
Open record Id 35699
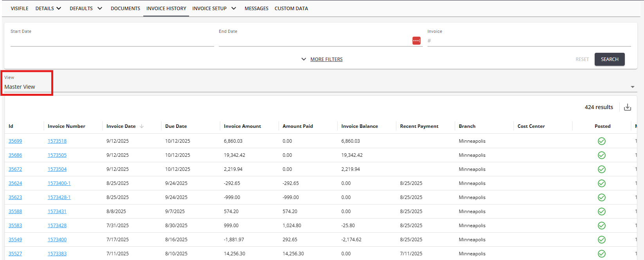15,141
